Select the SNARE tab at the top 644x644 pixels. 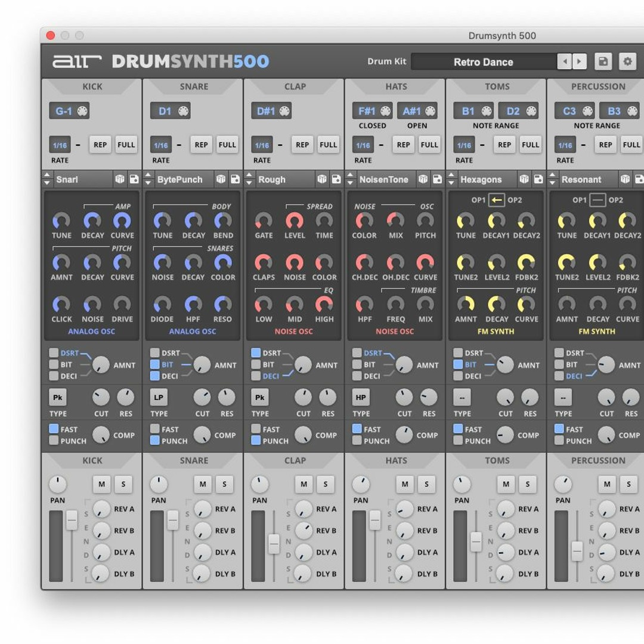coord(194,86)
